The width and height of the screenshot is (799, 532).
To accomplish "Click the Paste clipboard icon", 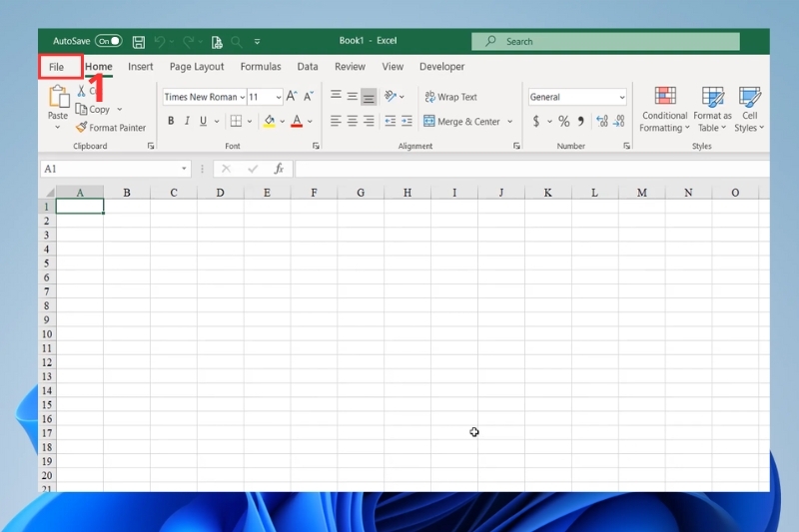I will [x=59, y=97].
